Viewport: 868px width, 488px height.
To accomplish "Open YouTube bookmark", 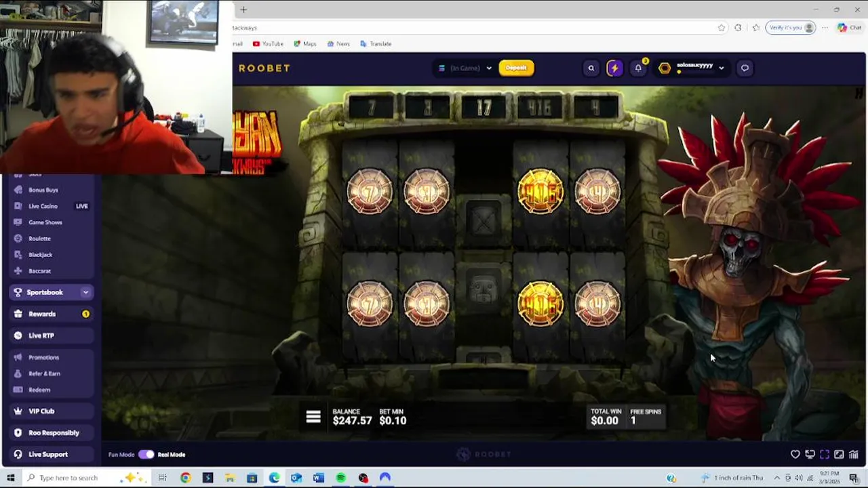I will click(x=268, y=44).
